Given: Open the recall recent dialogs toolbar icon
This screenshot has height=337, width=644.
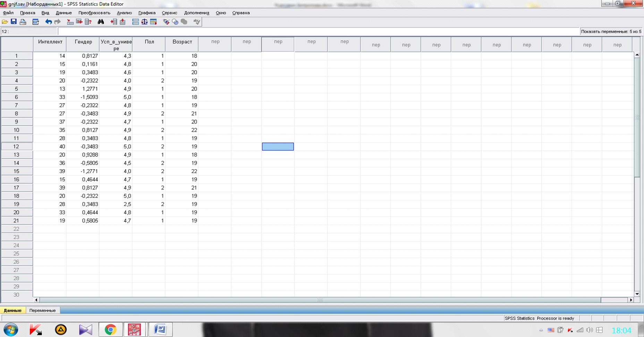Looking at the screenshot, I should [35, 22].
